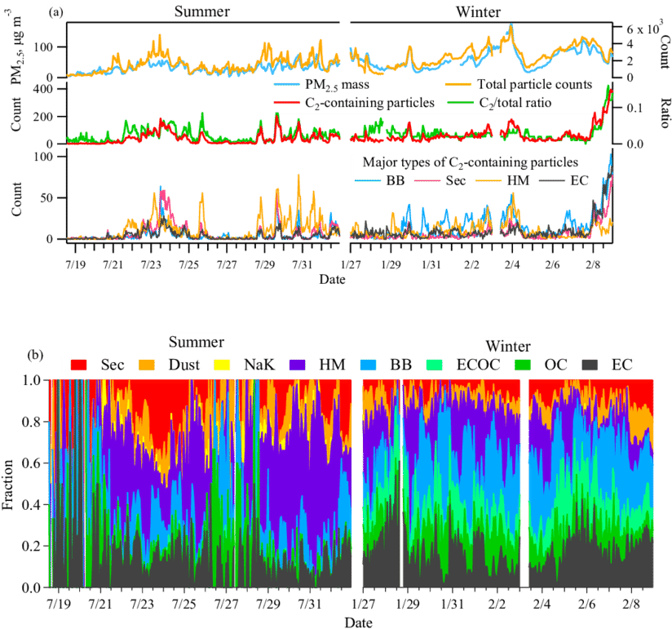
Task: Select the yellow NaK legend swatch
Action: 223,365
